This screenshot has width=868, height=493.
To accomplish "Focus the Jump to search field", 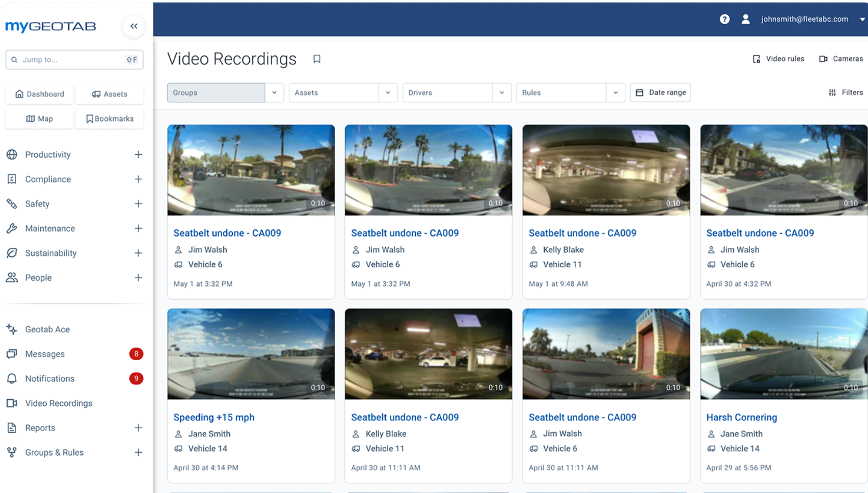I will [75, 60].
